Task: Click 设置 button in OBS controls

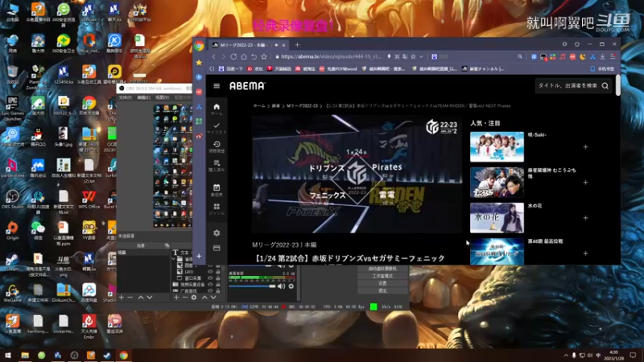Action: point(382,283)
